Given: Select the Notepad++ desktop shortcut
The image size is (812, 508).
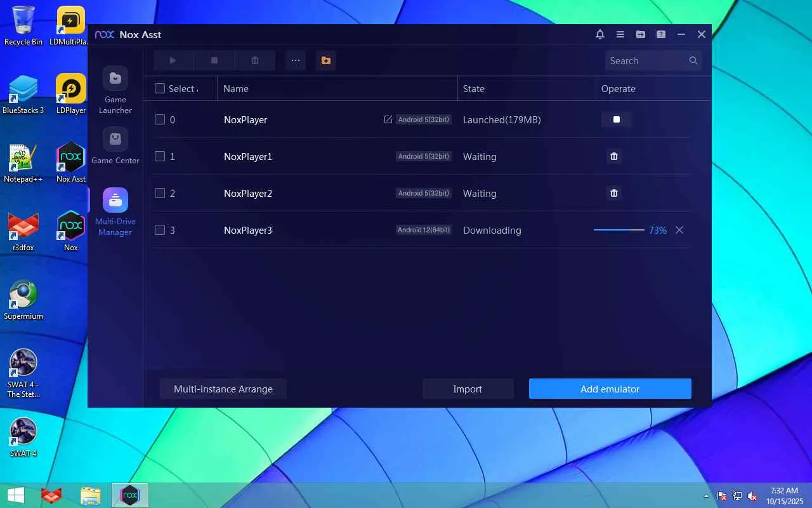Looking at the screenshot, I should click(x=23, y=163).
